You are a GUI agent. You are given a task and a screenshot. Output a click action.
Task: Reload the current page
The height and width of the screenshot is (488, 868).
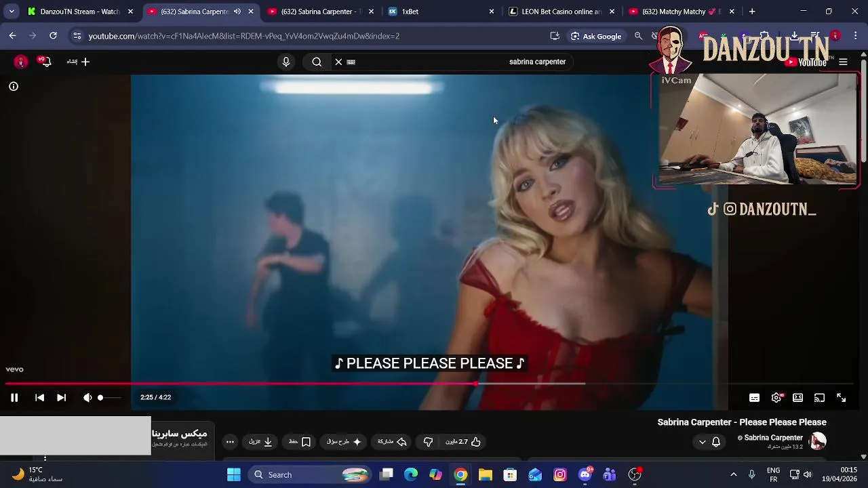(x=53, y=36)
